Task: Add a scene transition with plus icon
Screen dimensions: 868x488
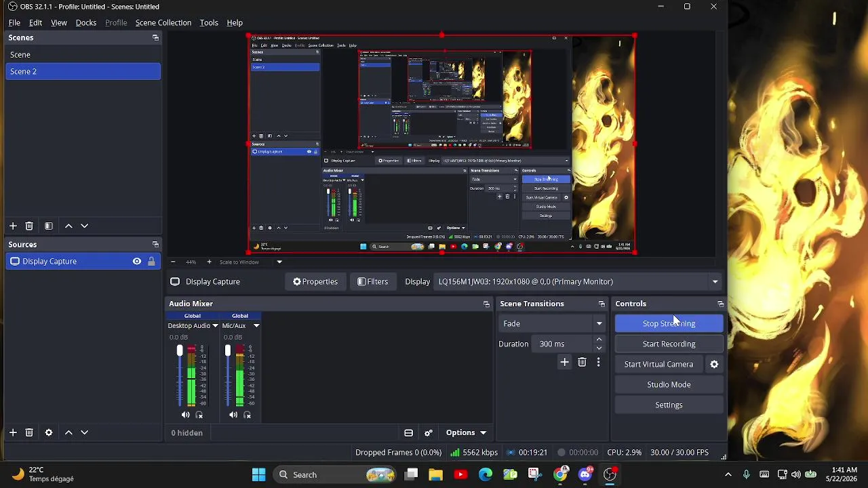Action: pyautogui.click(x=564, y=363)
